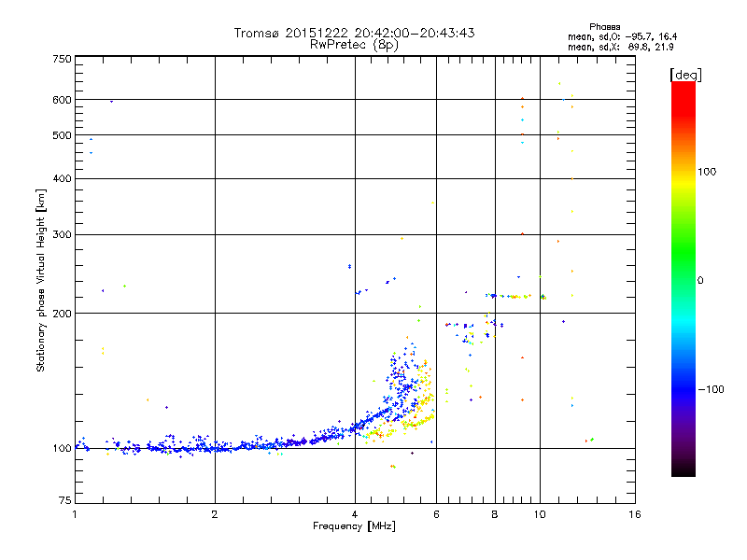Click x-axis tick label '2'
The height and width of the screenshot is (560, 747).
click(x=215, y=514)
